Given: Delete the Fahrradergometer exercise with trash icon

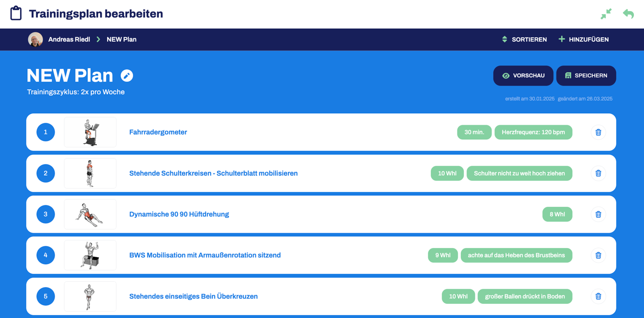Looking at the screenshot, I should point(598,132).
